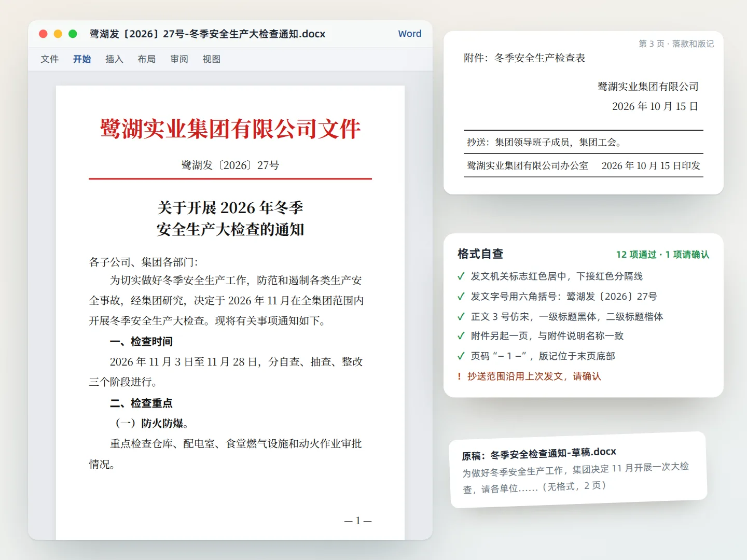
Task: Click heading 二、检查重点
Action: click(x=141, y=403)
